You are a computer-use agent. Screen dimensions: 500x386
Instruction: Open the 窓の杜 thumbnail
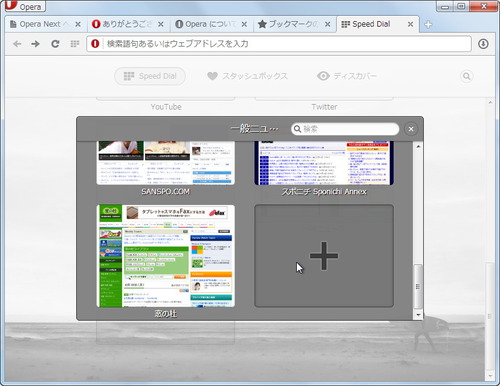click(166, 256)
